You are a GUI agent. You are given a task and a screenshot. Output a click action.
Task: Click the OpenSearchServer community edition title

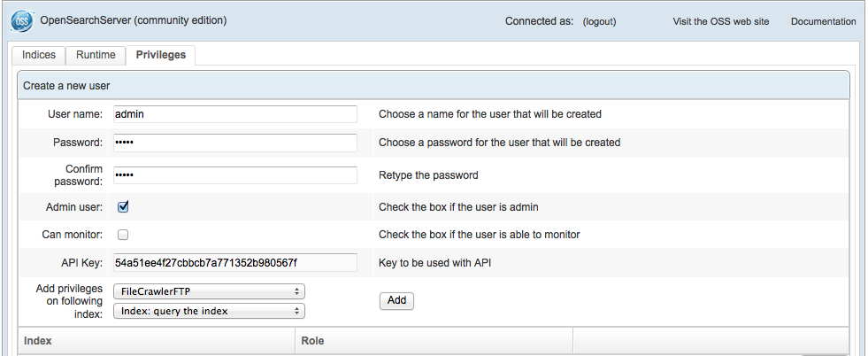tap(134, 20)
